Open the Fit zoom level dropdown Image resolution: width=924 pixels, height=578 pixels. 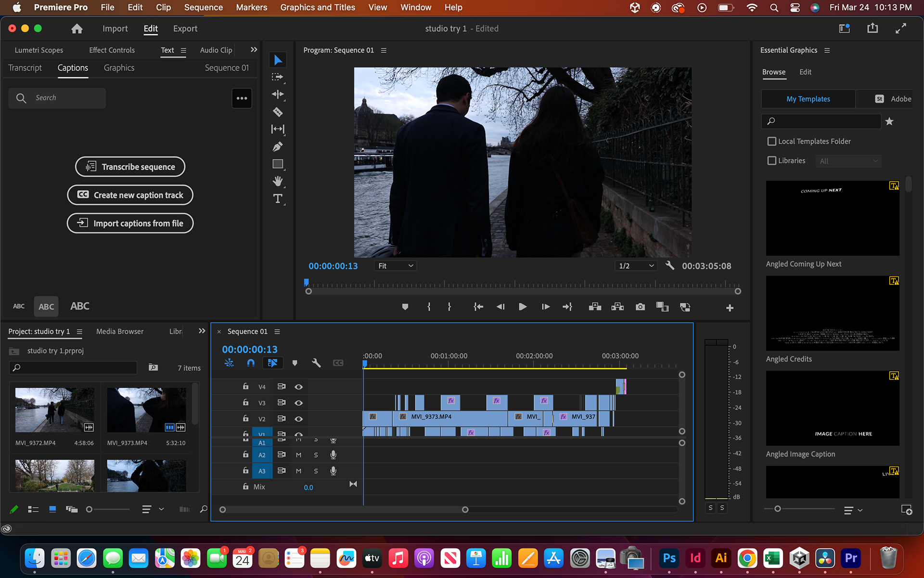tap(395, 266)
